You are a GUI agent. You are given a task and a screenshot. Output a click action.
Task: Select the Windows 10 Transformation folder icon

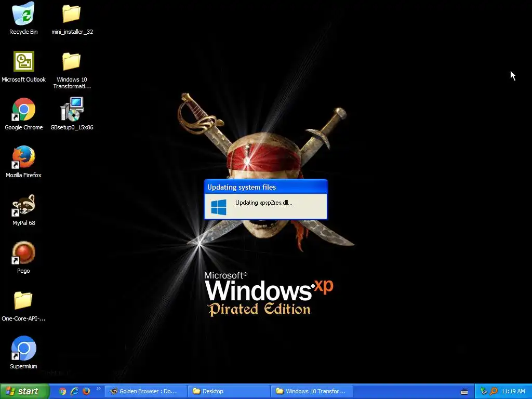click(x=72, y=70)
